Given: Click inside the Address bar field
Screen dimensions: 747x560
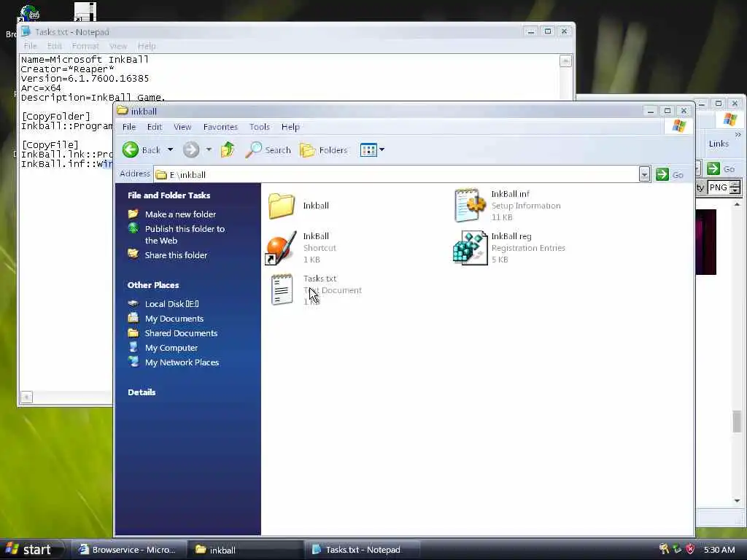Looking at the screenshot, I should 396,175.
